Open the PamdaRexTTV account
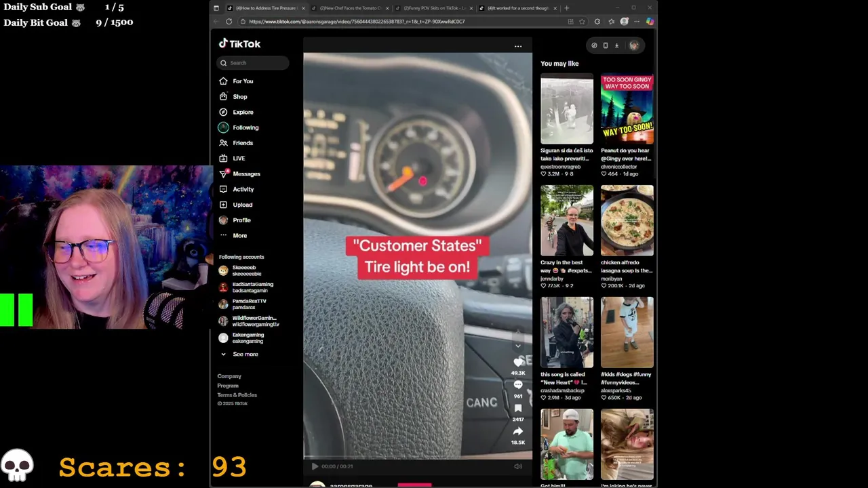This screenshot has width=868, height=488. [x=243, y=304]
